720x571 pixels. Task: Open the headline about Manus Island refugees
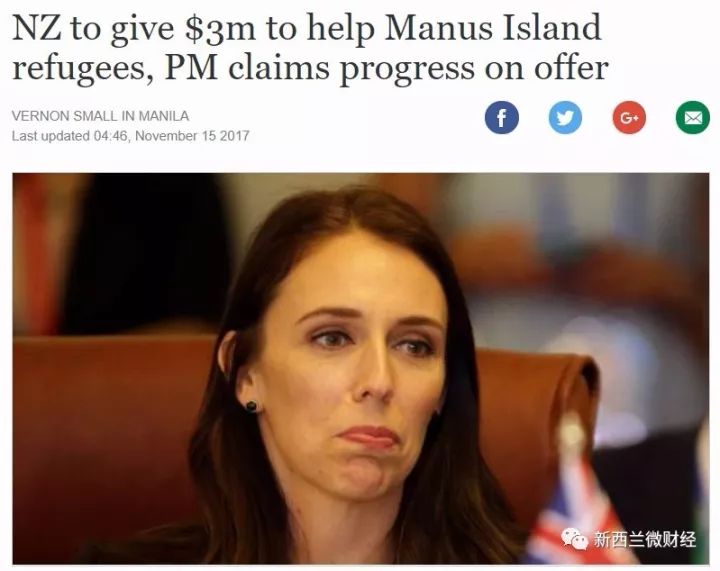tap(310, 47)
